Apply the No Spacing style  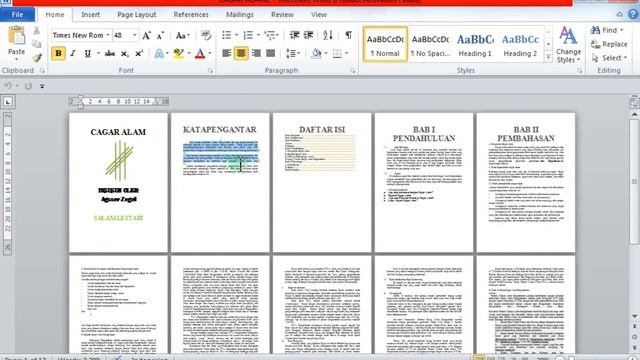click(430, 44)
